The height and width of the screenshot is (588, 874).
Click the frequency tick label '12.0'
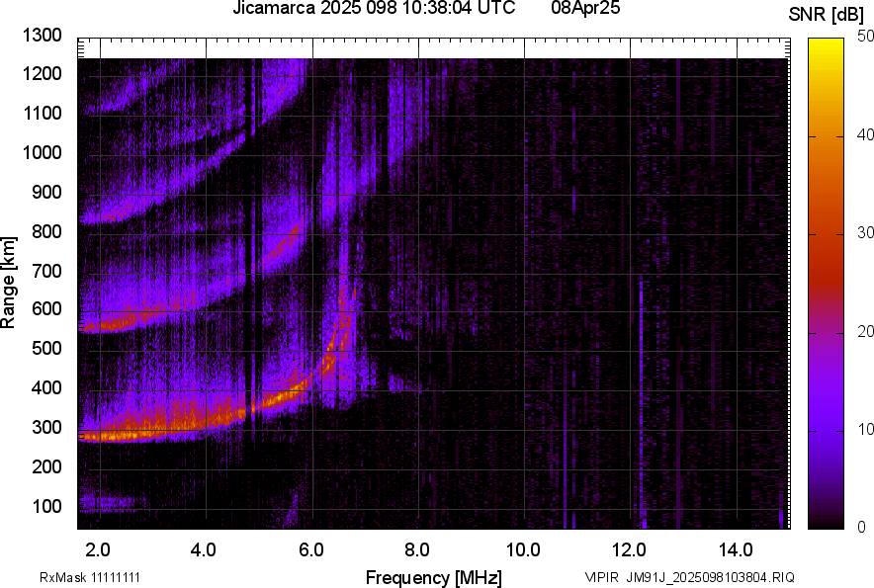[x=630, y=550]
